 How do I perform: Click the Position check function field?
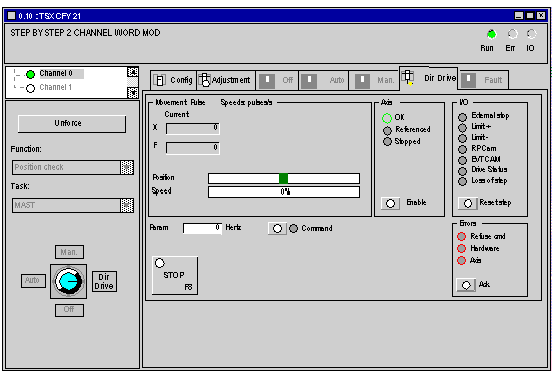point(66,167)
